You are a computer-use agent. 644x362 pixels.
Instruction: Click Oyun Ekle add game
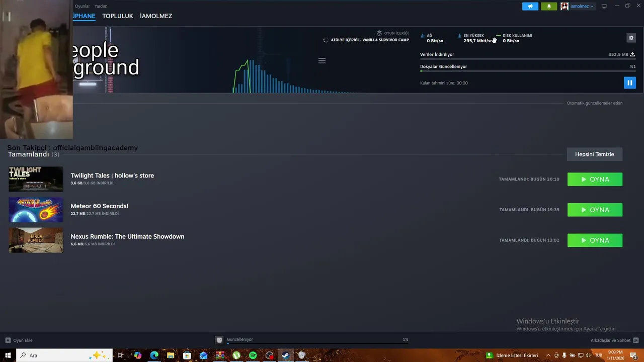(x=19, y=340)
